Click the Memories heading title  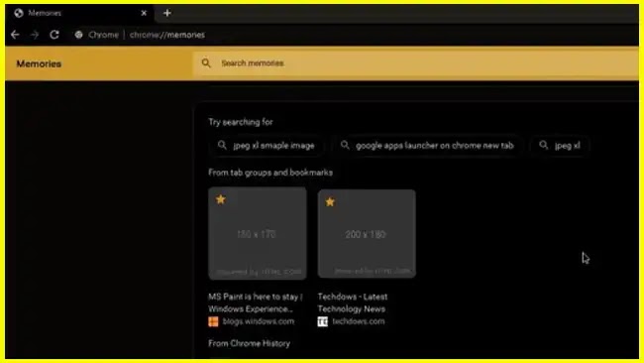39,63
